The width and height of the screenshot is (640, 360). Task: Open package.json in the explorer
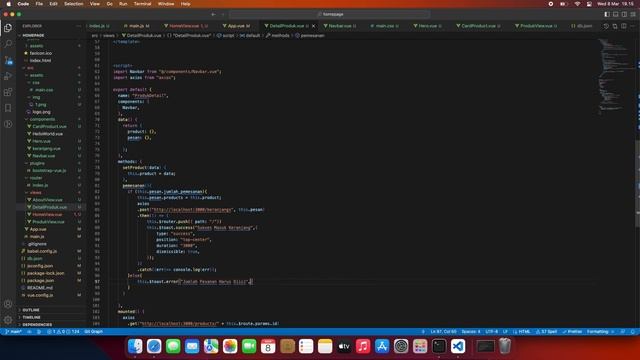click(x=40, y=280)
